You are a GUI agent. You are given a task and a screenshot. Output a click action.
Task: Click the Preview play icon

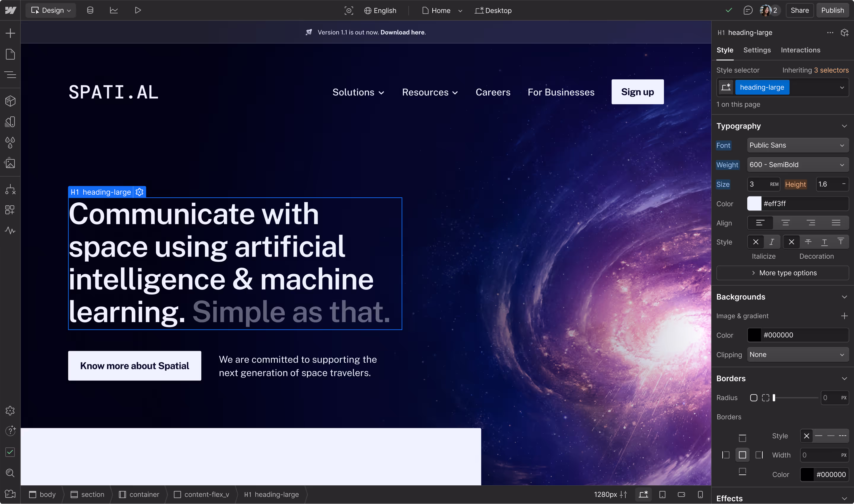pos(138,10)
